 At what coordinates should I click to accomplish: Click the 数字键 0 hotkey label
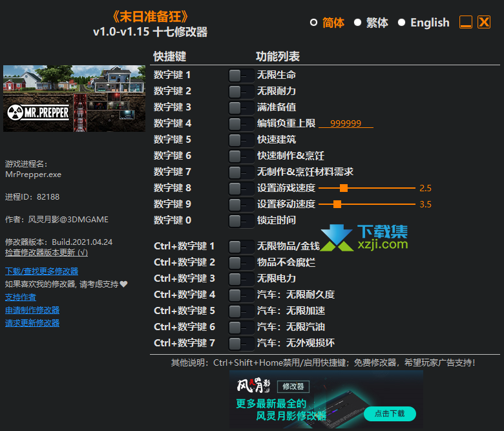click(x=173, y=220)
